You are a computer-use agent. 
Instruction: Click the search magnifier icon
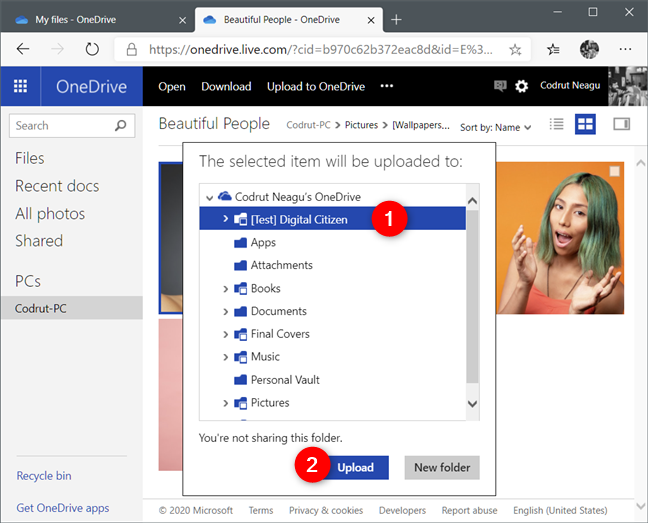click(x=121, y=125)
